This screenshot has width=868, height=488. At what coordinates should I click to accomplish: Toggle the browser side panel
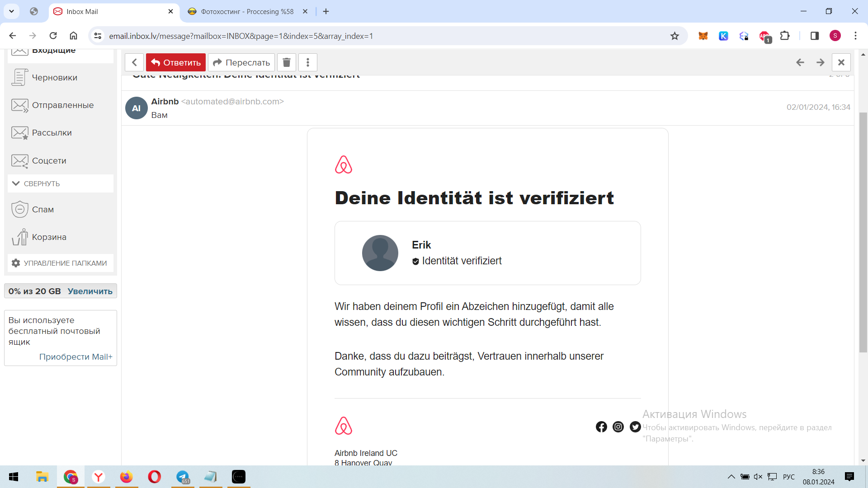coord(815,36)
